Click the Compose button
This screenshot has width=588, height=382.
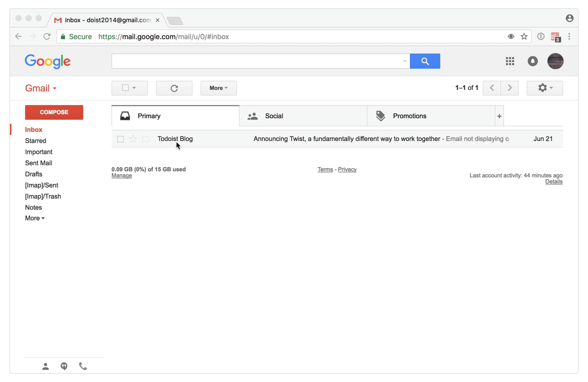pyautogui.click(x=54, y=112)
